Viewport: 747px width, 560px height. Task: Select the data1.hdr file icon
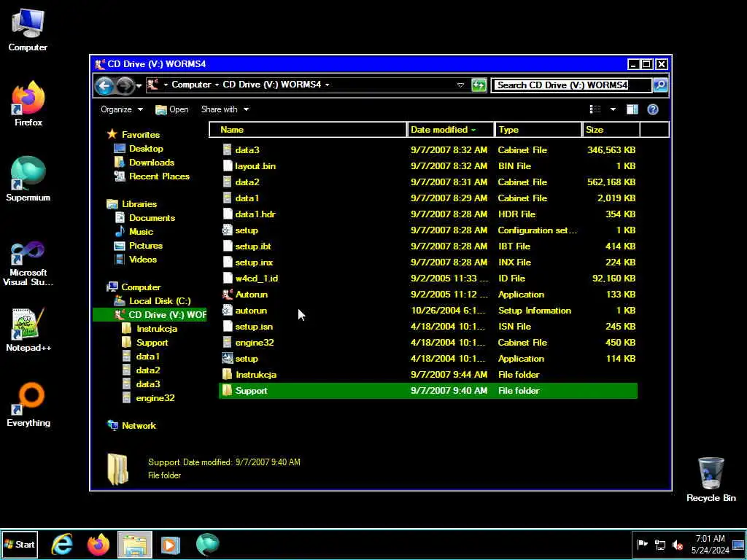(x=228, y=214)
